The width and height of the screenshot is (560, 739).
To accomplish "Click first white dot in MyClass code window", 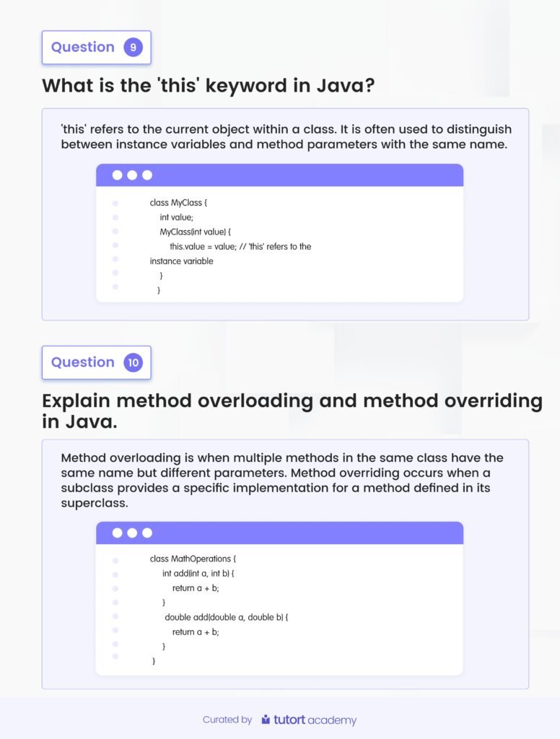I will tap(117, 175).
